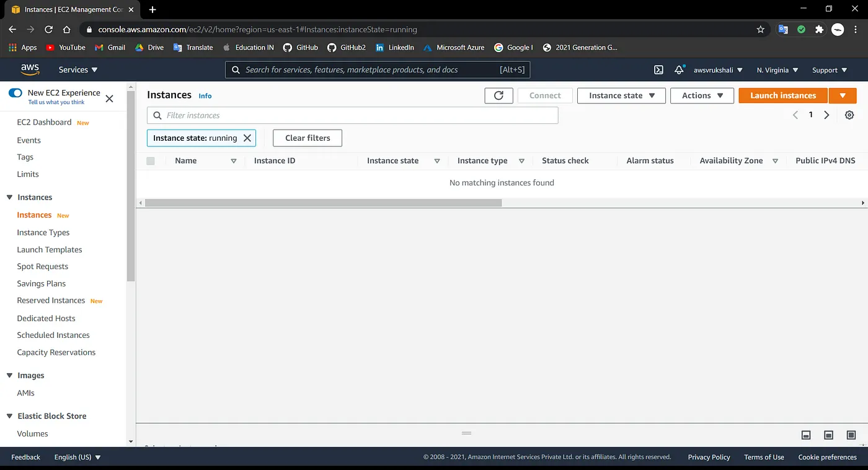Open Launch instances split-button arrow
This screenshot has width=868, height=470.
click(842, 95)
